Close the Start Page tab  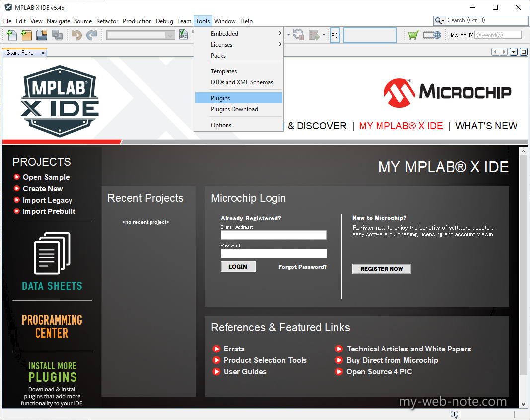[x=43, y=53]
